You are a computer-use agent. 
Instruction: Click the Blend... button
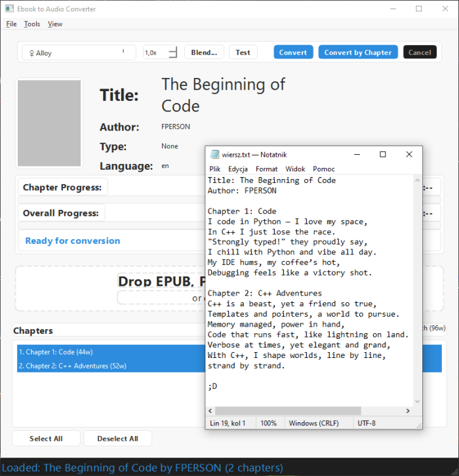click(204, 52)
